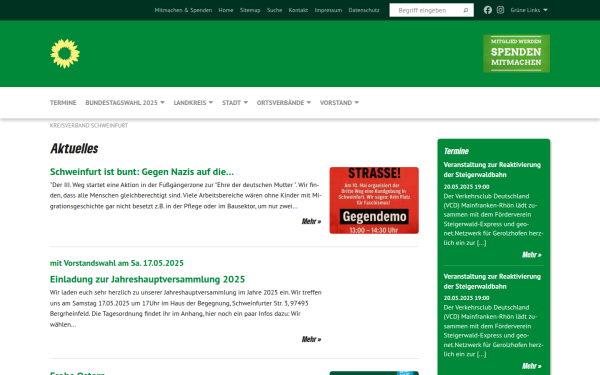
Task: Expand the Stadt menu
Action: coord(235,103)
